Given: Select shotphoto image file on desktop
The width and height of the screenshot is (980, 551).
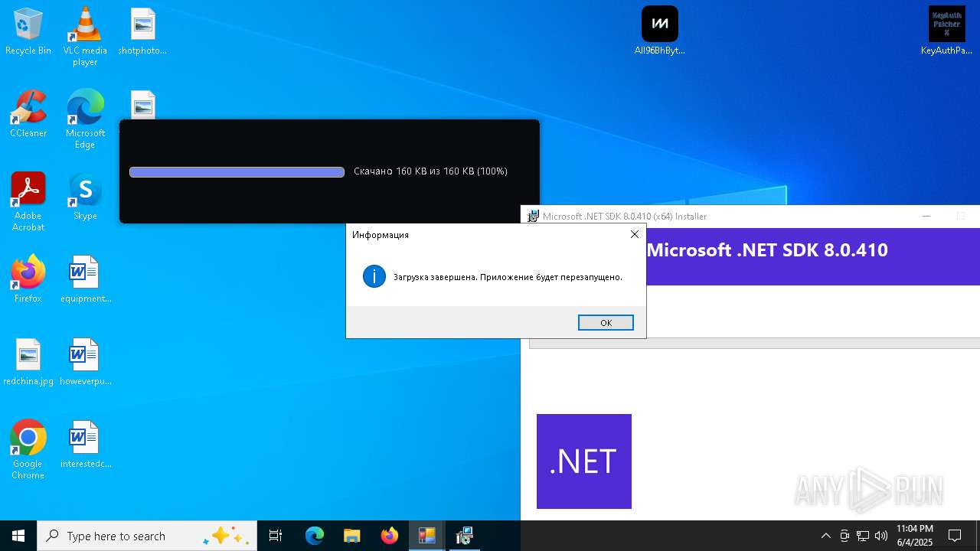Looking at the screenshot, I should coord(142,32).
